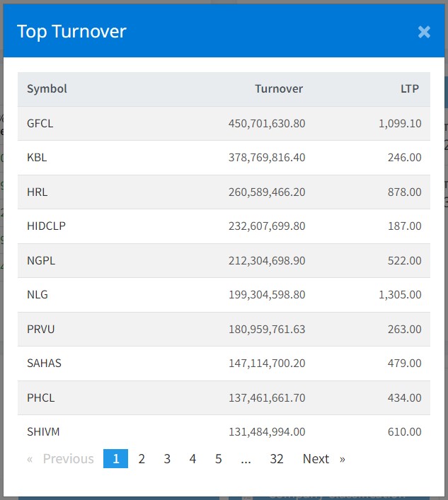
Task: Choose the NGPL row
Action: [41, 261]
